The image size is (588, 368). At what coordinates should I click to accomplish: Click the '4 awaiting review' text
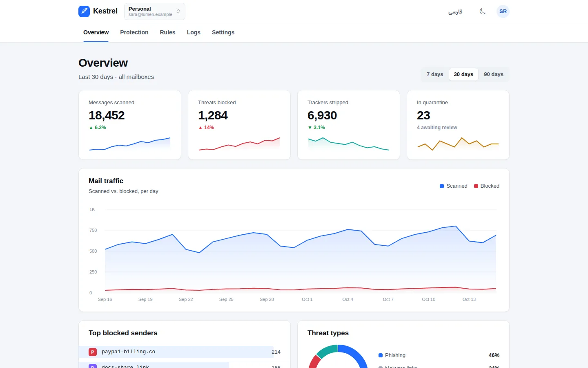pos(437,128)
